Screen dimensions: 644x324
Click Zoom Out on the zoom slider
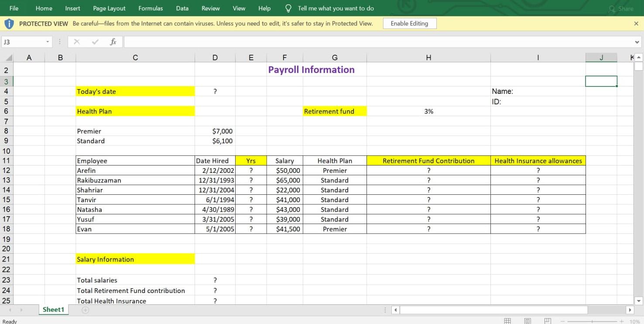click(562, 320)
